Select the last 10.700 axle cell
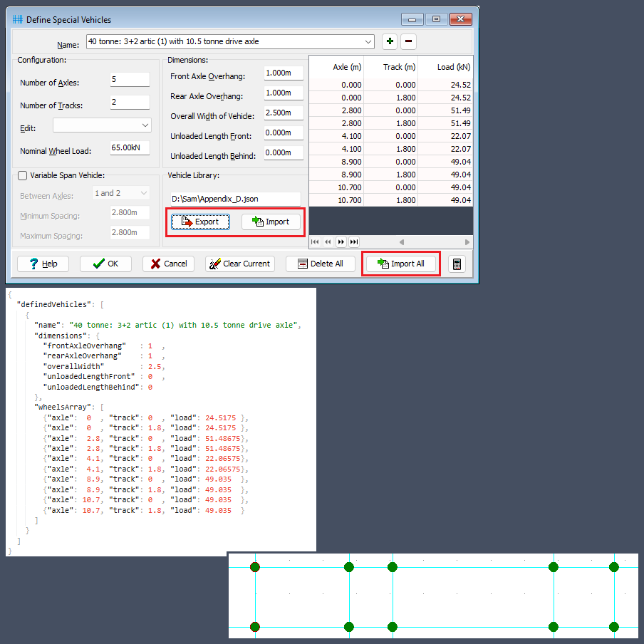Image resolution: width=644 pixels, height=644 pixels. pos(336,200)
